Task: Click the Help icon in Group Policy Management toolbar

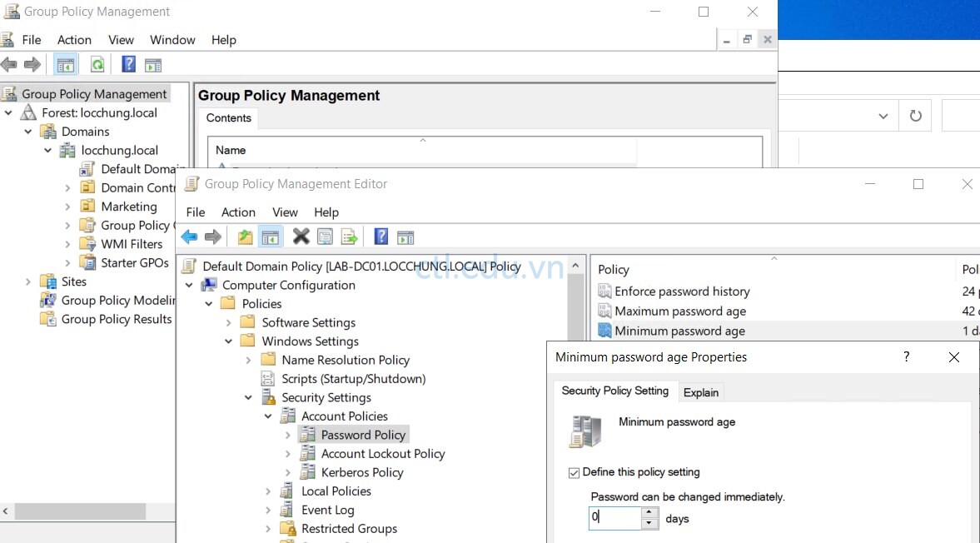Action: (128, 64)
